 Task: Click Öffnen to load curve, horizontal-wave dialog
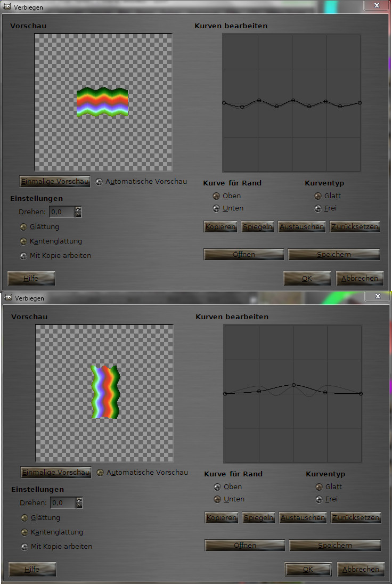[x=244, y=254]
